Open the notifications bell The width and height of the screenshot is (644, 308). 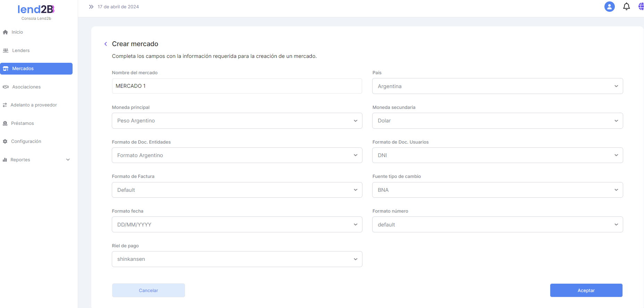626,7
